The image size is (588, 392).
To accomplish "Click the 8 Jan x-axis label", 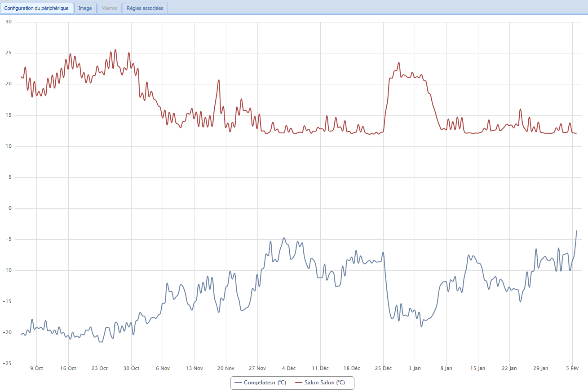I will coord(447,368).
